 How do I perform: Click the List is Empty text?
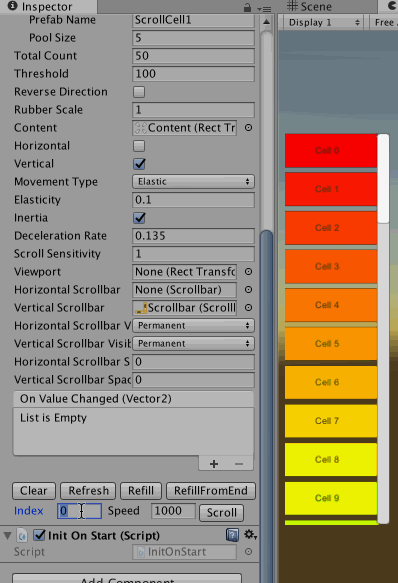tap(53, 418)
